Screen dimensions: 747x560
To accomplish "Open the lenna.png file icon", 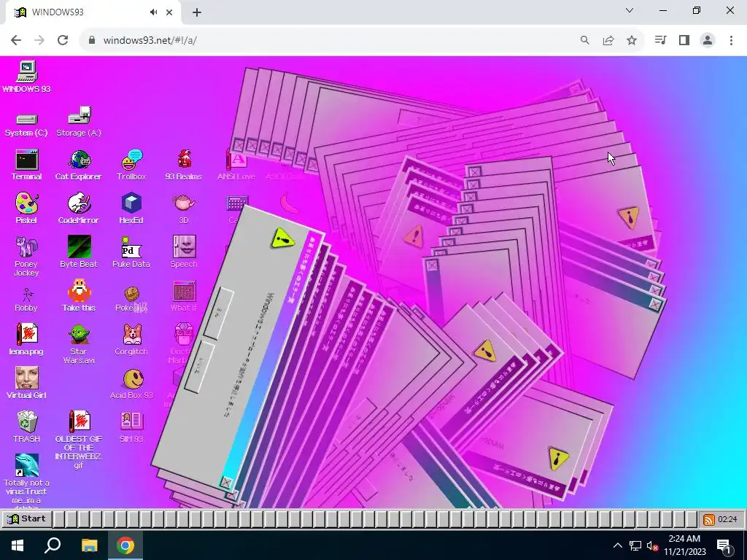I will [x=27, y=334].
